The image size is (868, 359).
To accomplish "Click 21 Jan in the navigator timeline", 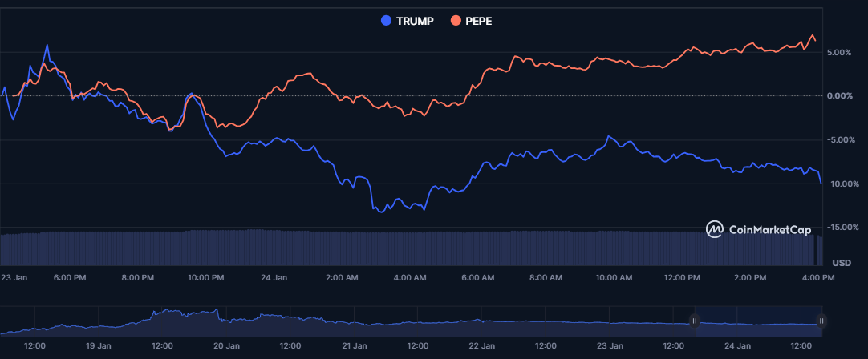I will [354, 345].
